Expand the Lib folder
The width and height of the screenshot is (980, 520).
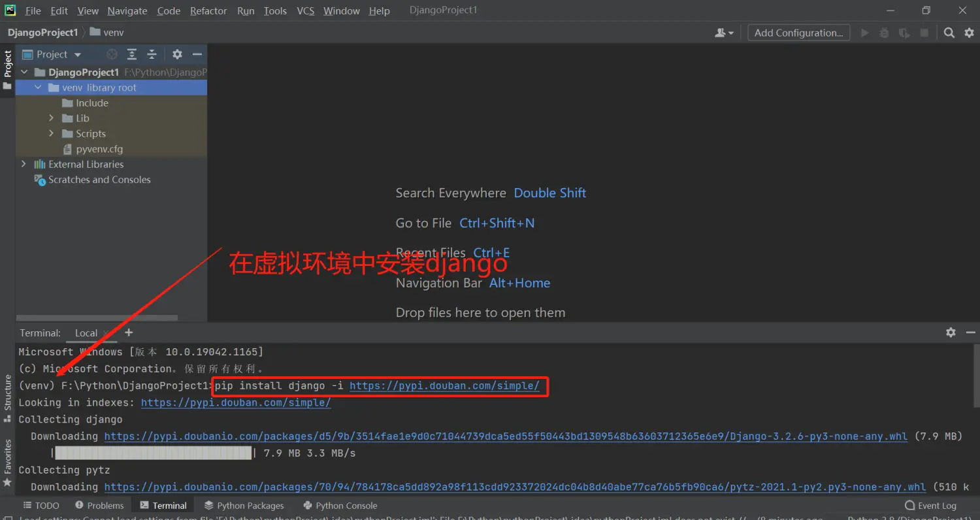(x=52, y=118)
